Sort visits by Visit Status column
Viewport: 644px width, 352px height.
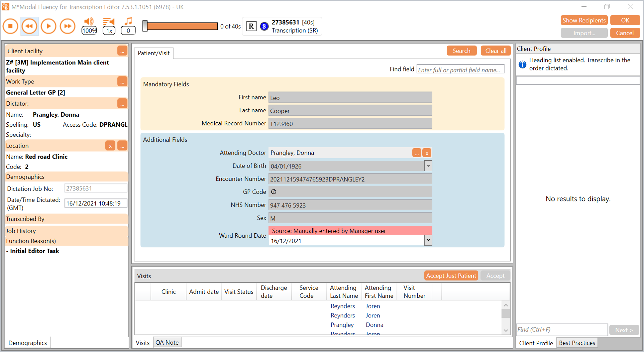239,292
